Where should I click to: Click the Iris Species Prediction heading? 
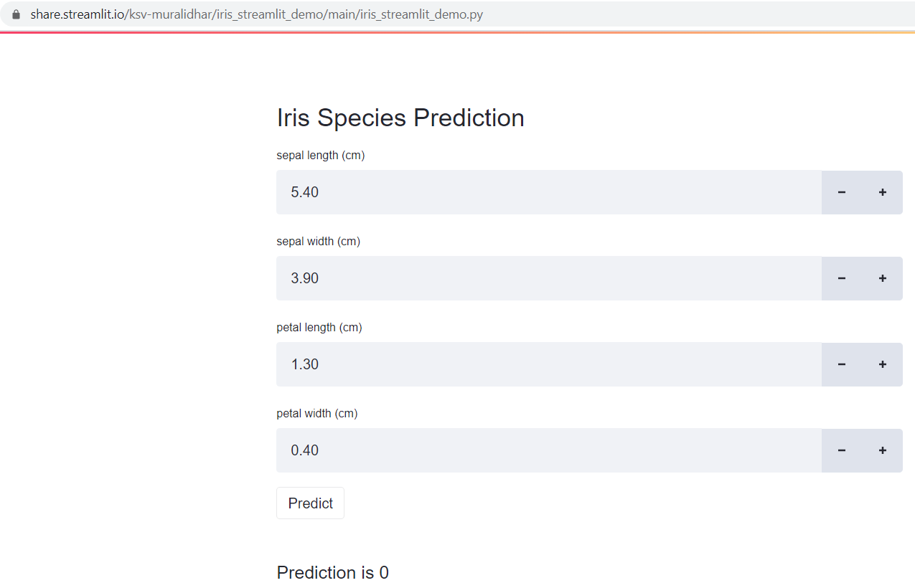coord(400,118)
